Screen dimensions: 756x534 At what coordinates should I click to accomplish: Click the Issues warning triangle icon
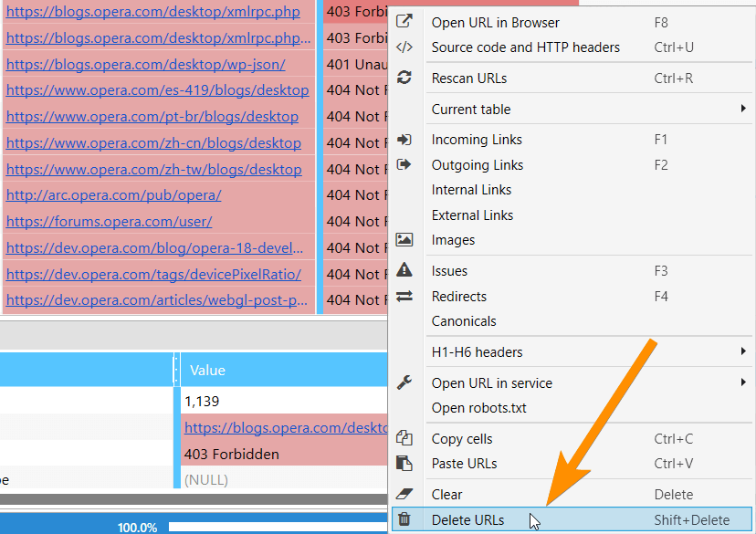click(404, 270)
